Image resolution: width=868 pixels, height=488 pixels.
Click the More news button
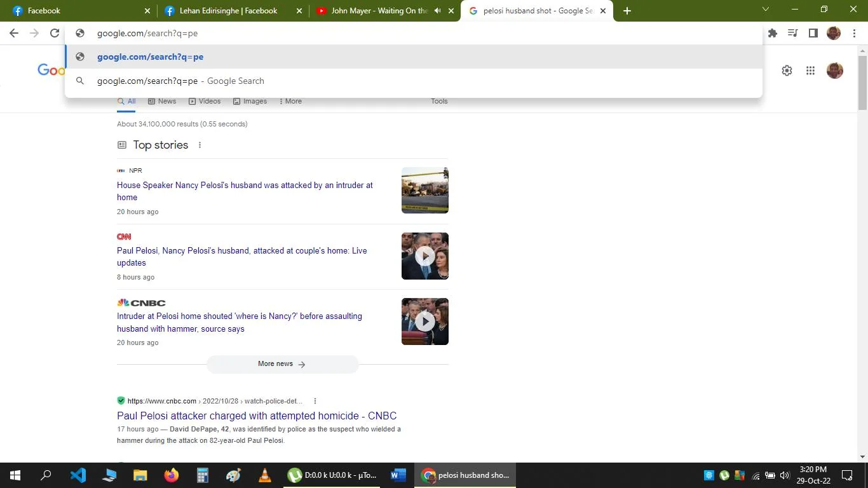(x=282, y=364)
